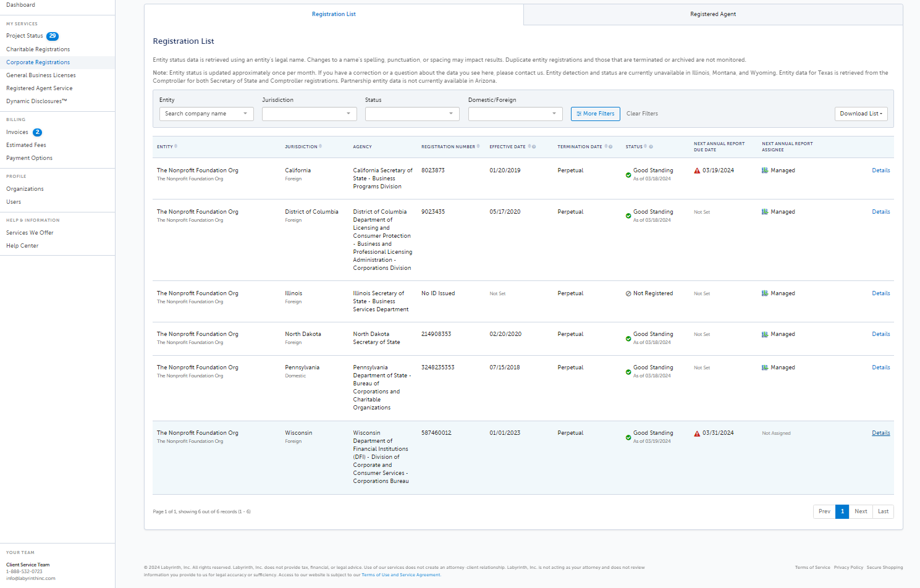Screen dimensions: 920x588
Task: Click the More Filters button
Action: click(596, 114)
